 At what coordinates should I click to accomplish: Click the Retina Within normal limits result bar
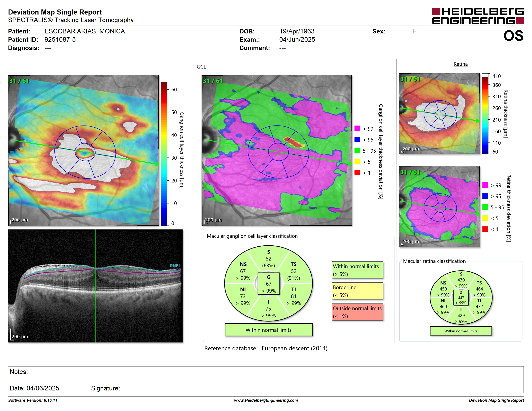tap(461, 331)
